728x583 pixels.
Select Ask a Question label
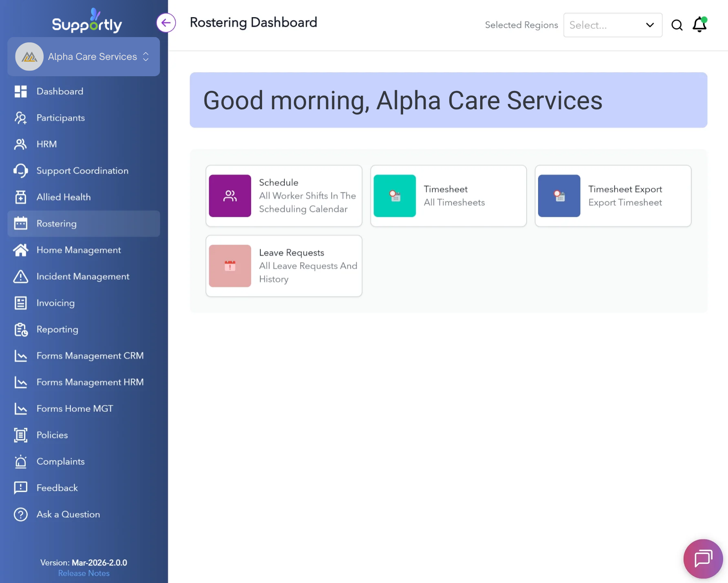[x=68, y=515]
